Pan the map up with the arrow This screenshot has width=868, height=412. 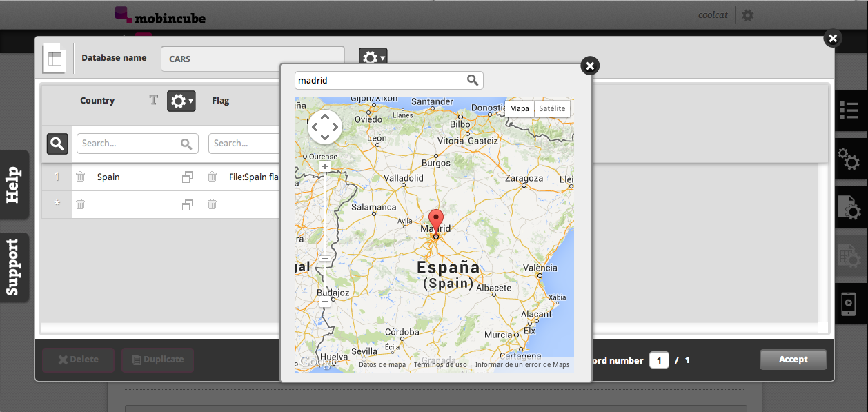pos(325,117)
